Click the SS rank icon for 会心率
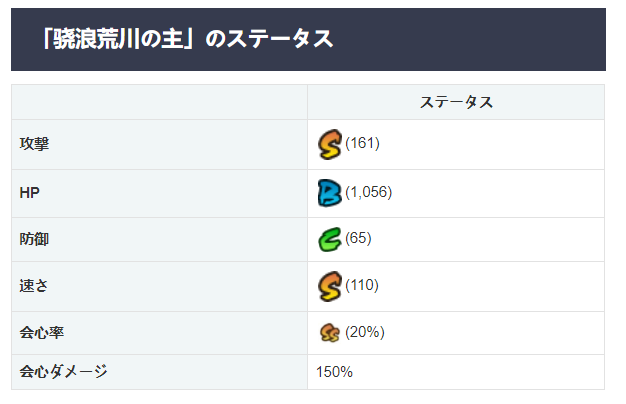626x404 pixels. click(x=330, y=333)
